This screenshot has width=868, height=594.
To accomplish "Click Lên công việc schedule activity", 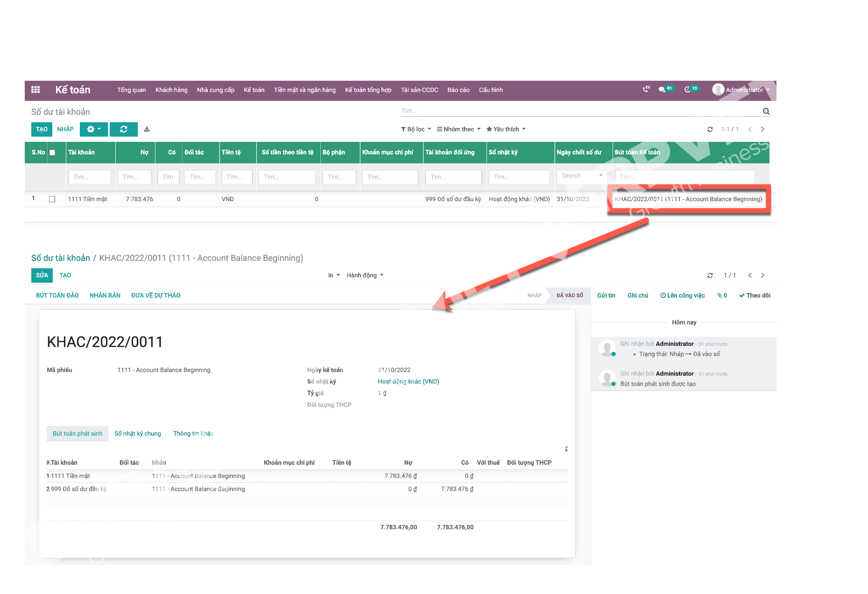I will (x=683, y=295).
